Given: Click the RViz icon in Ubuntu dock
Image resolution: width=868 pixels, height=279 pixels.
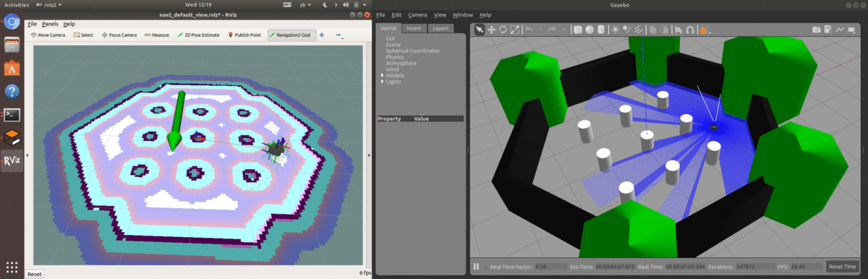Looking at the screenshot, I should [12, 160].
